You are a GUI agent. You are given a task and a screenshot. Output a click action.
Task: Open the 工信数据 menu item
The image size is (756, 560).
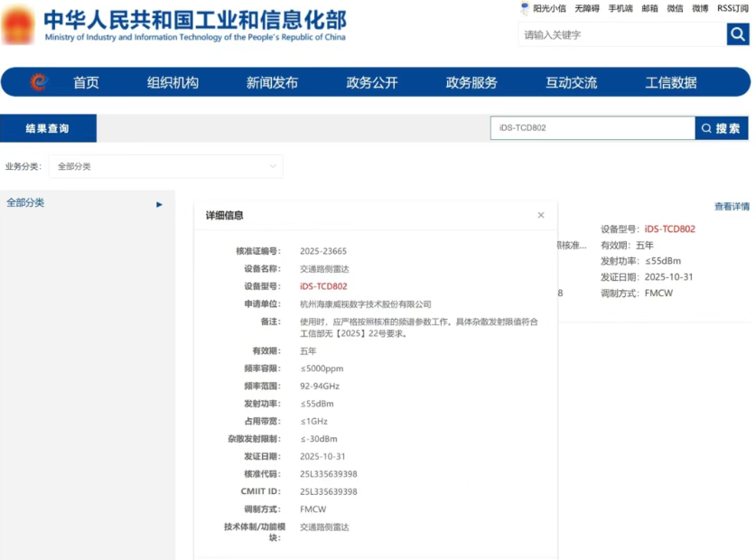tap(670, 82)
